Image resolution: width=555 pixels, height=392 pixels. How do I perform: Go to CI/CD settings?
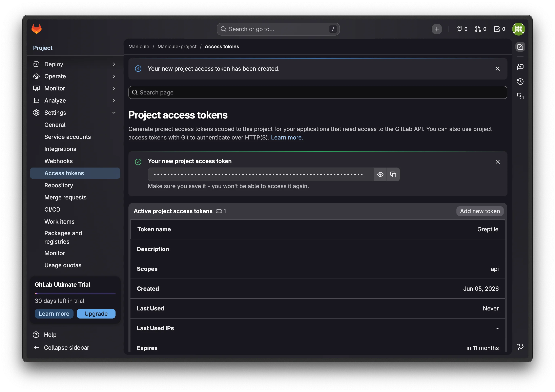[75, 209]
